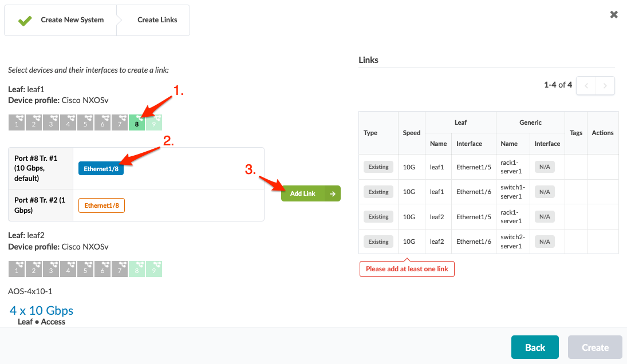
Task: Select port 9 icon on leaf1
Action: tap(154, 122)
